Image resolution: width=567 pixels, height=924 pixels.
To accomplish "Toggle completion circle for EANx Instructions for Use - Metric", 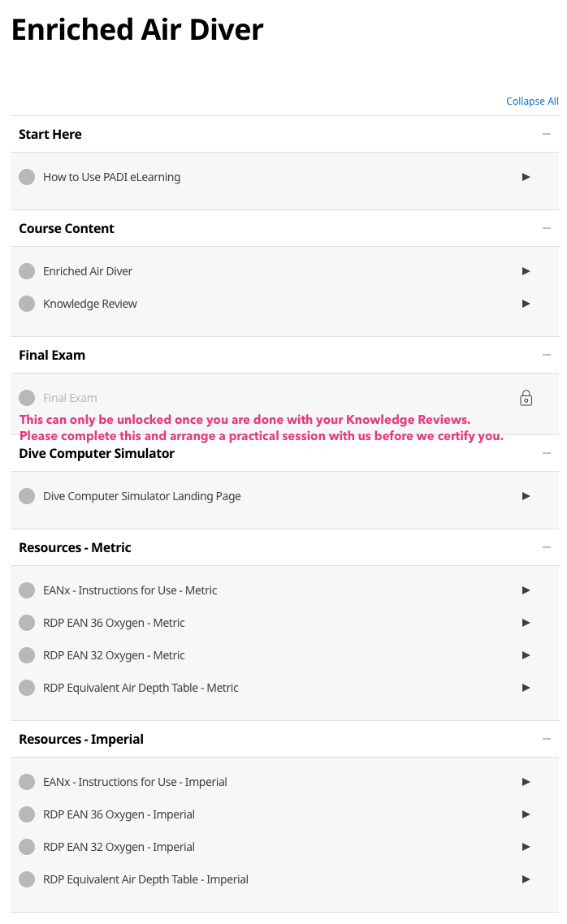I will coord(27,590).
